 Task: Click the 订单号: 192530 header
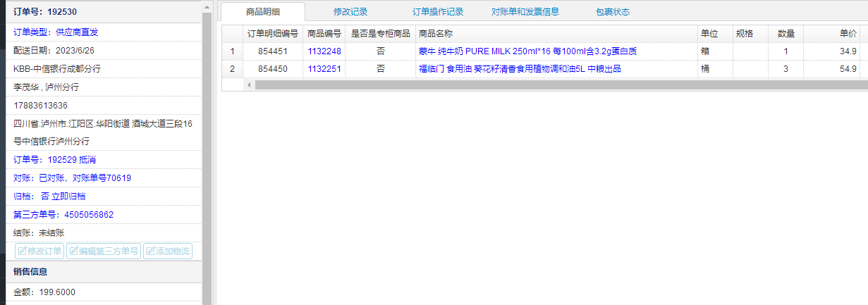[x=104, y=12]
